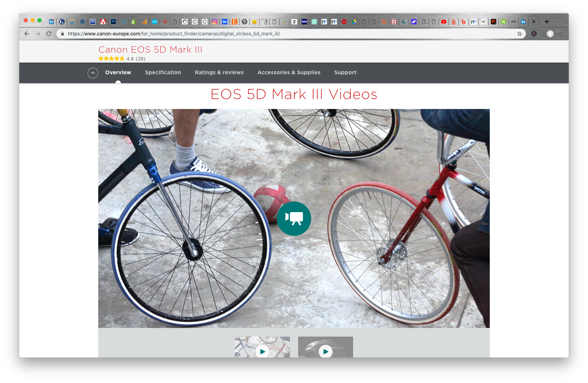
Task: Switch to the ttf favicon tab
Action: (x=484, y=22)
